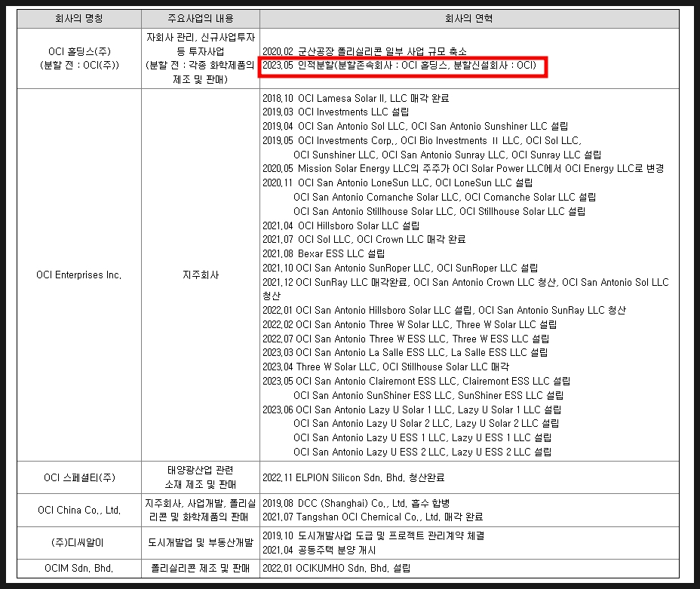
Task: Click '도시개발업 및 부동산개발' business cell
Action: [x=201, y=542]
